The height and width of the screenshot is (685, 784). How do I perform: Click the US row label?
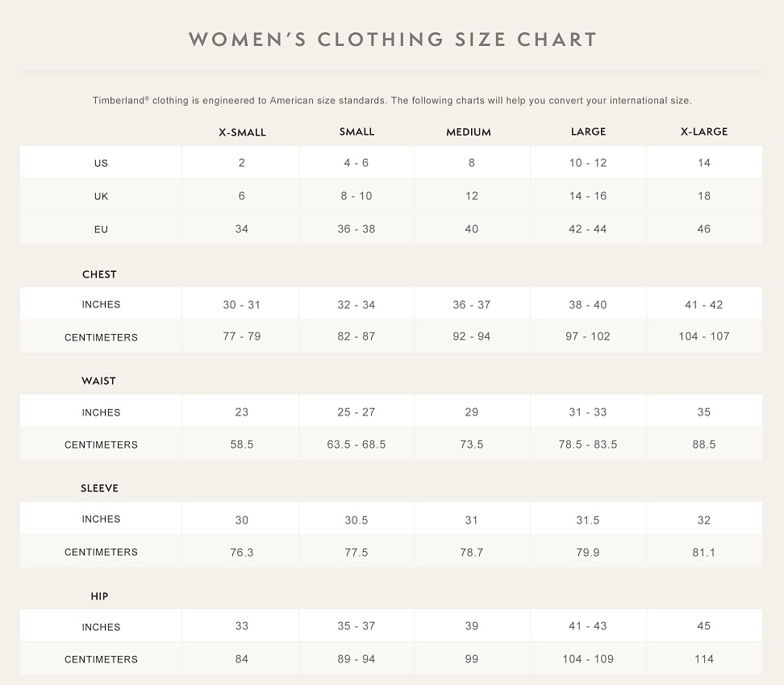point(101,163)
